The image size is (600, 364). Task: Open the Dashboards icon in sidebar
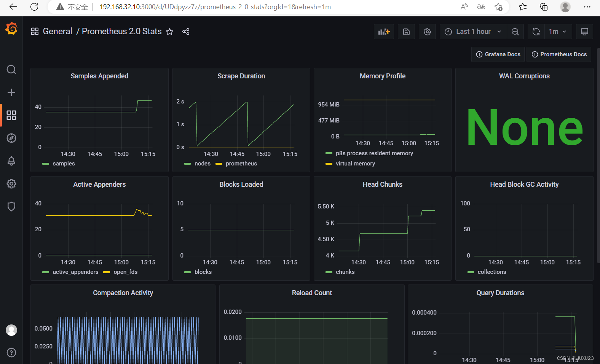click(11, 115)
